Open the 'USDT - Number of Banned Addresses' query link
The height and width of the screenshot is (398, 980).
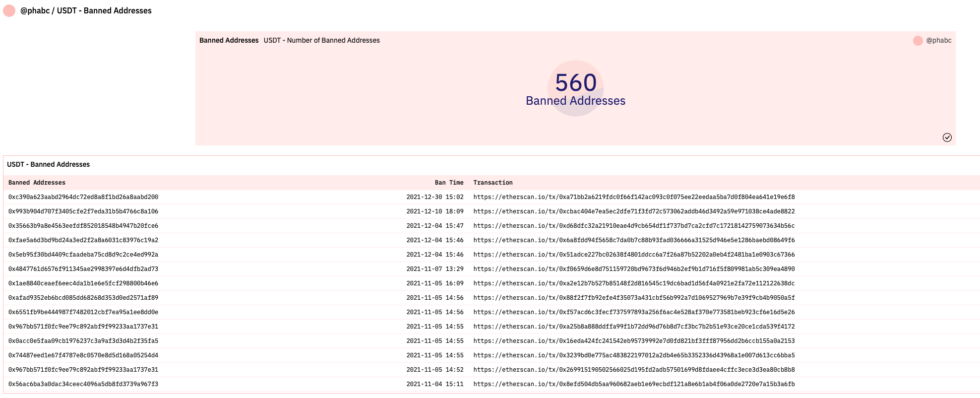tap(321, 41)
